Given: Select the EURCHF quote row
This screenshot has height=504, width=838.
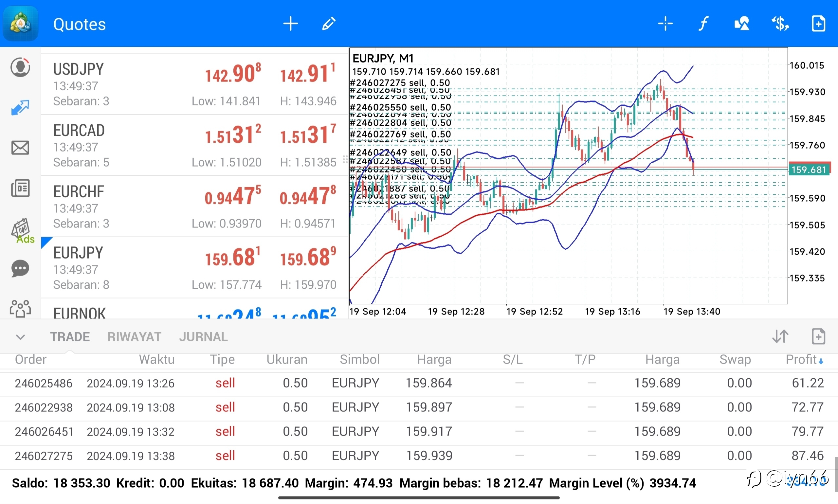Looking at the screenshot, I should [x=195, y=206].
